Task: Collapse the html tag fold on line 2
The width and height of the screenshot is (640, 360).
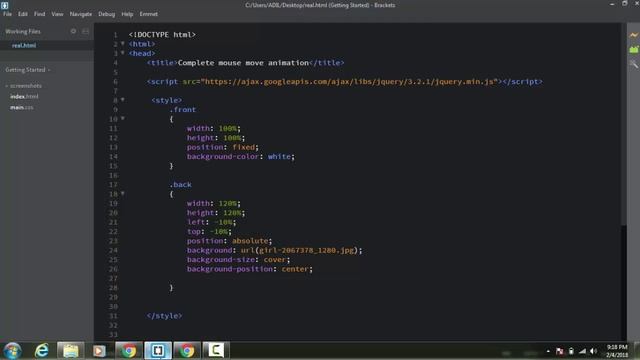Action: pyautogui.click(x=122, y=43)
